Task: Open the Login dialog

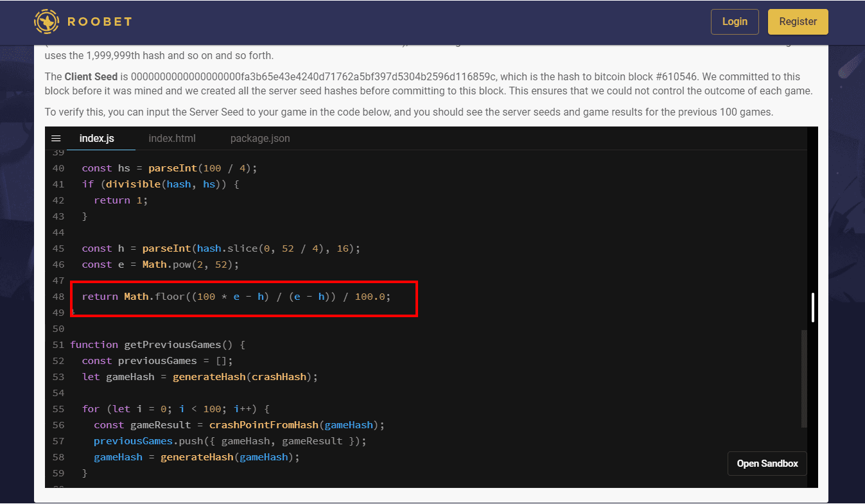Action: click(x=734, y=22)
